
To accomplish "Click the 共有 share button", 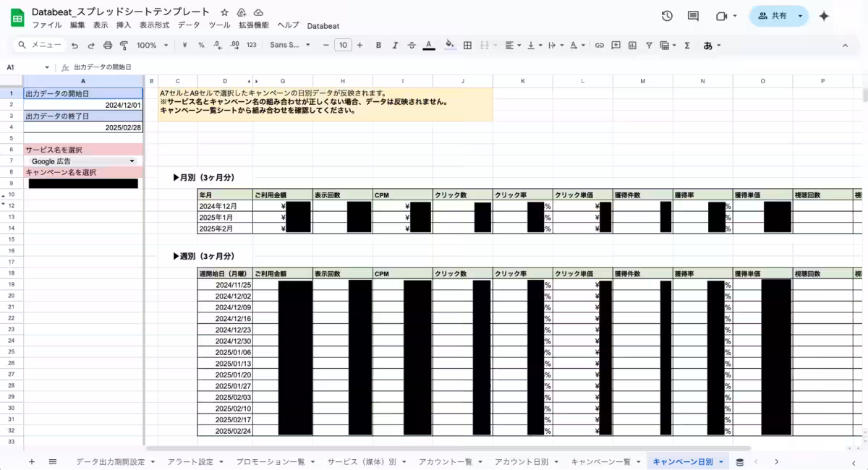I will [772, 16].
